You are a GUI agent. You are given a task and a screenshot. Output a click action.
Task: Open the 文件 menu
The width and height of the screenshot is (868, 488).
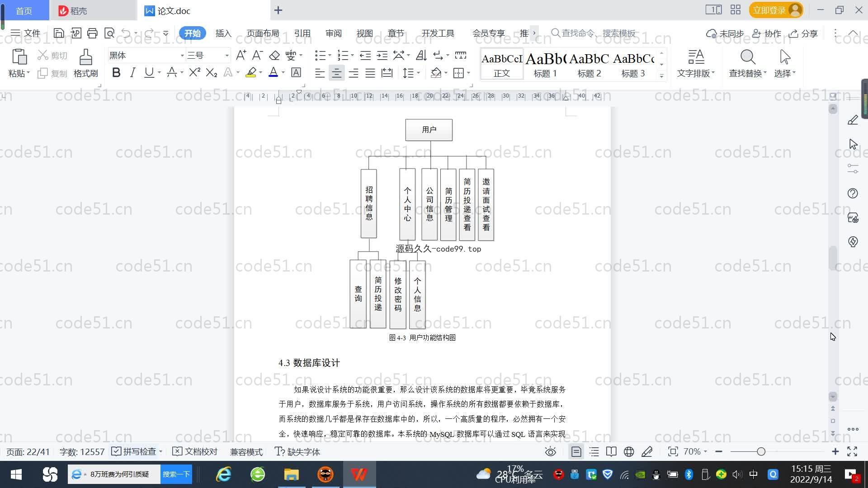(x=26, y=33)
